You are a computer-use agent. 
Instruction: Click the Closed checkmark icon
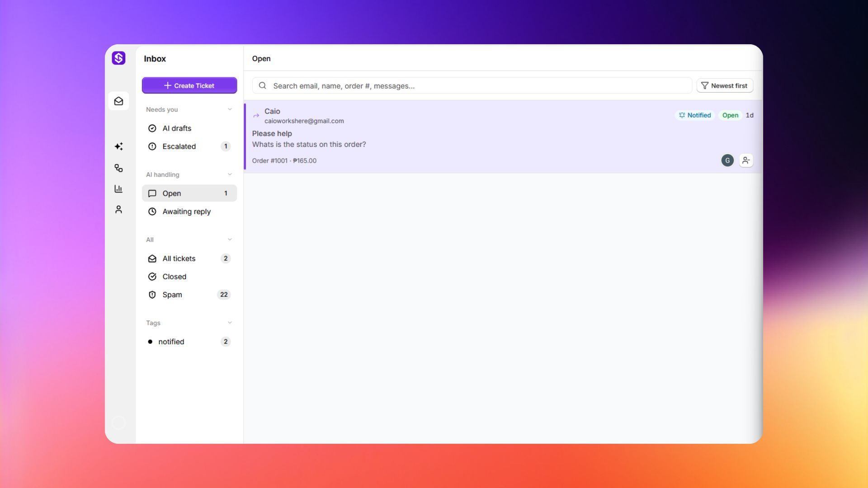152,277
